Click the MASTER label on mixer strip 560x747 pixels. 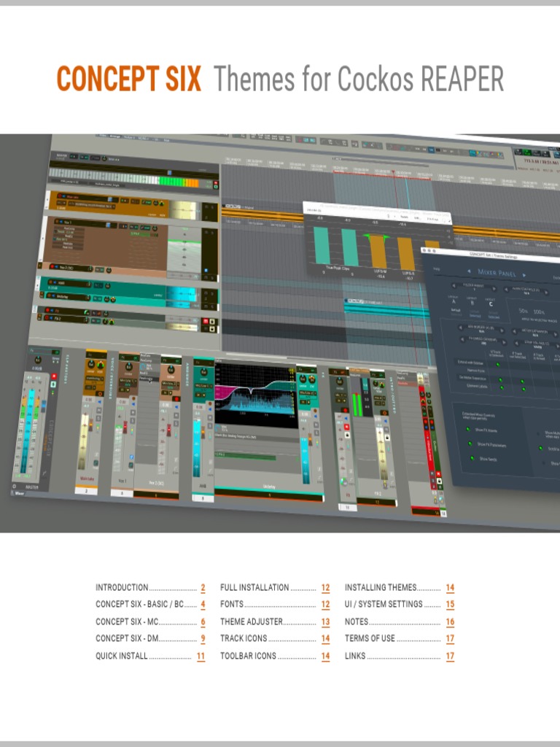(x=32, y=487)
